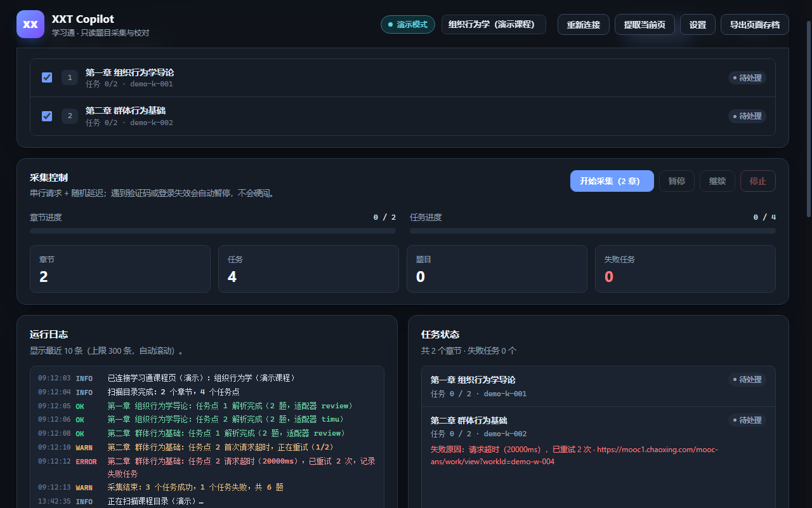Click the 09:12:08 OK log entry
Viewport: 812px width, 508px height.
click(x=207, y=433)
